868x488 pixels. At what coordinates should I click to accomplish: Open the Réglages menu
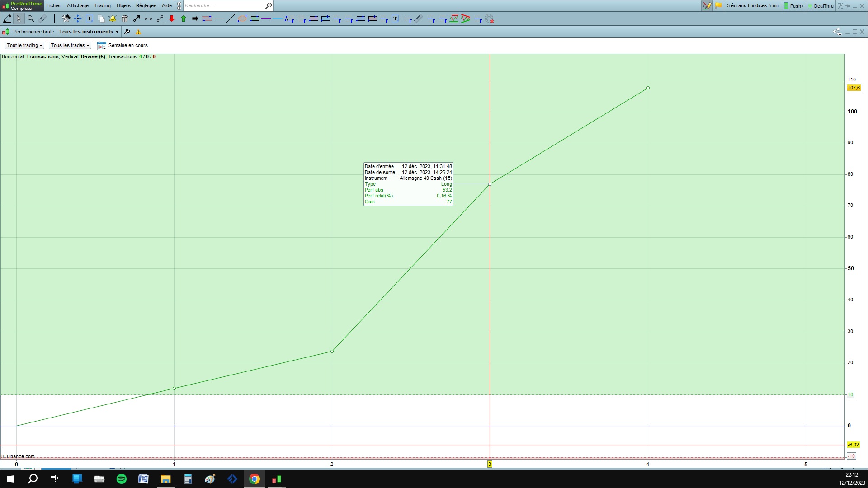[146, 5]
